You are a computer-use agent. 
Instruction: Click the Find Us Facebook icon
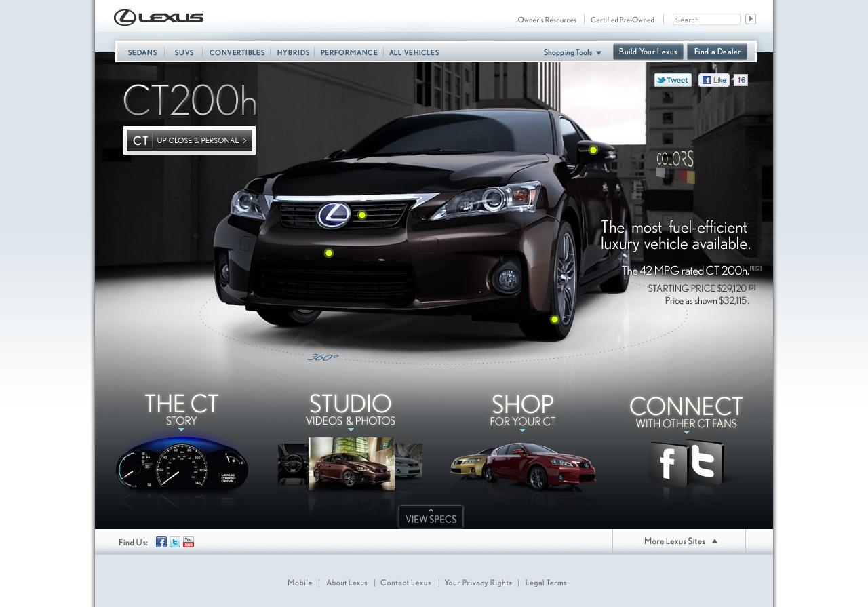point(161,542)
